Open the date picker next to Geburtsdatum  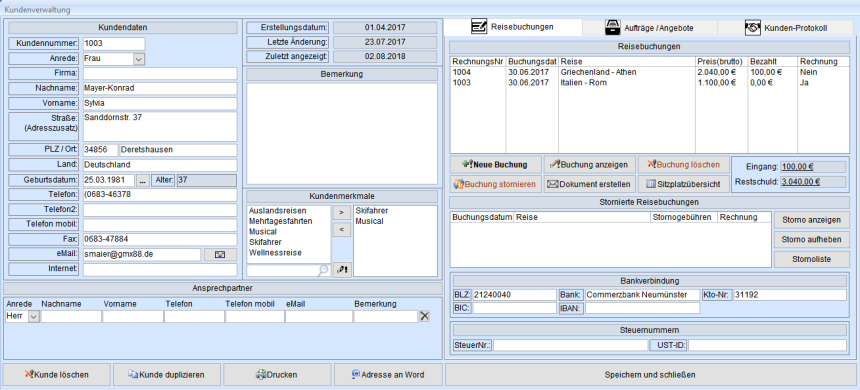coord(142,180)
